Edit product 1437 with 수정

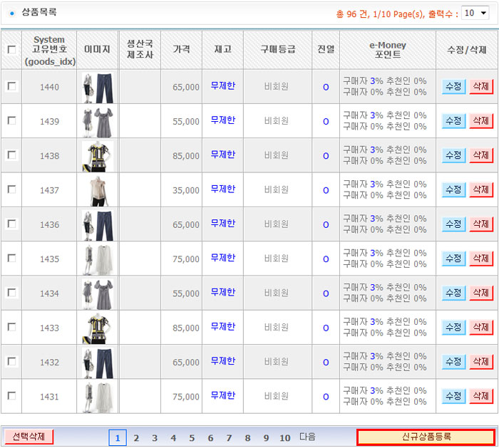click(x=453, y=190)
